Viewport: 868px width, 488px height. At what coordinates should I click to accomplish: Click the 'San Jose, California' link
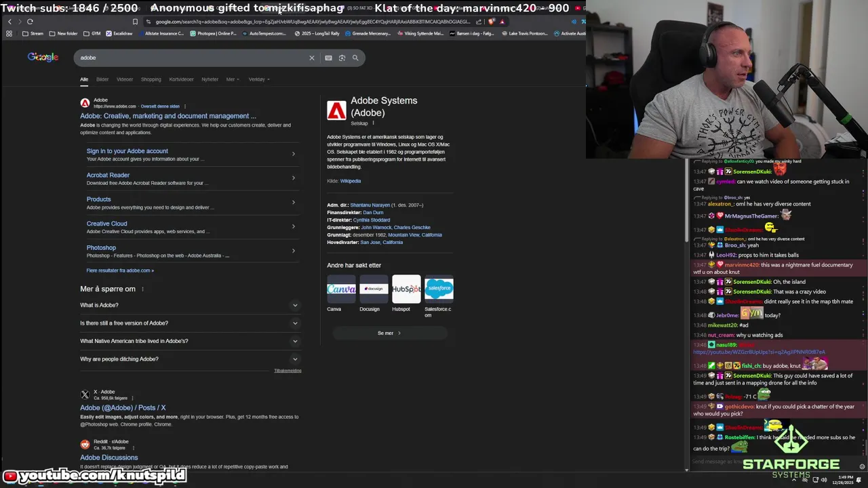(382, 242)
